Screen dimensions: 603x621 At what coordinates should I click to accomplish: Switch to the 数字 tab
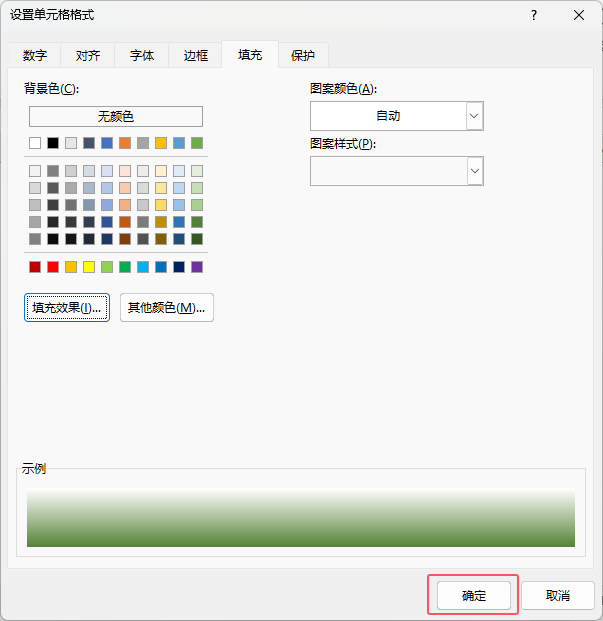34,55
